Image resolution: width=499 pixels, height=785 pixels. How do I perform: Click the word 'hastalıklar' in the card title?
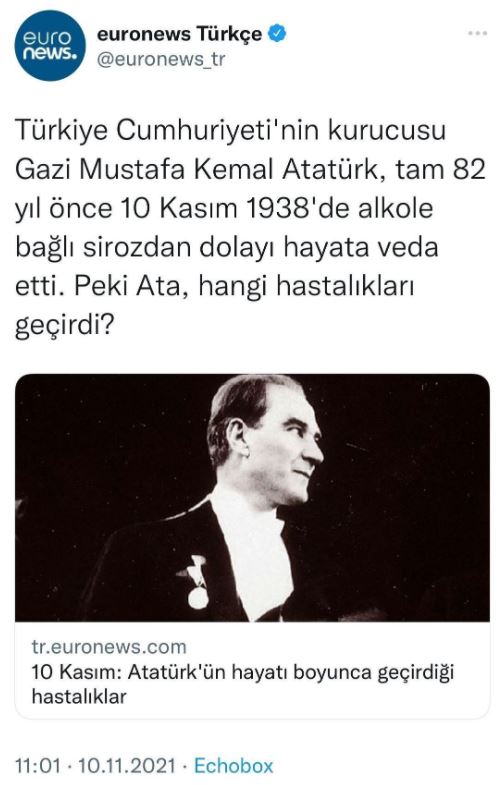click(79, 696)
